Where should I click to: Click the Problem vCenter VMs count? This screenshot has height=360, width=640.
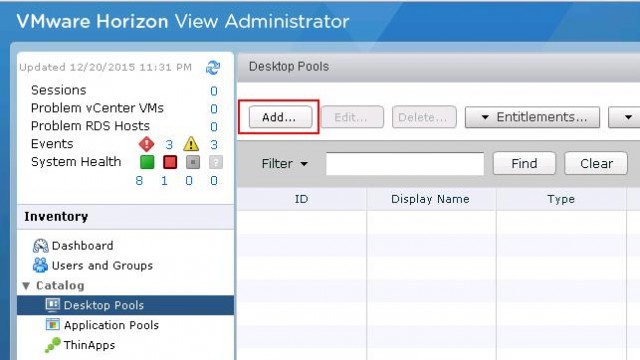[213, 109]
